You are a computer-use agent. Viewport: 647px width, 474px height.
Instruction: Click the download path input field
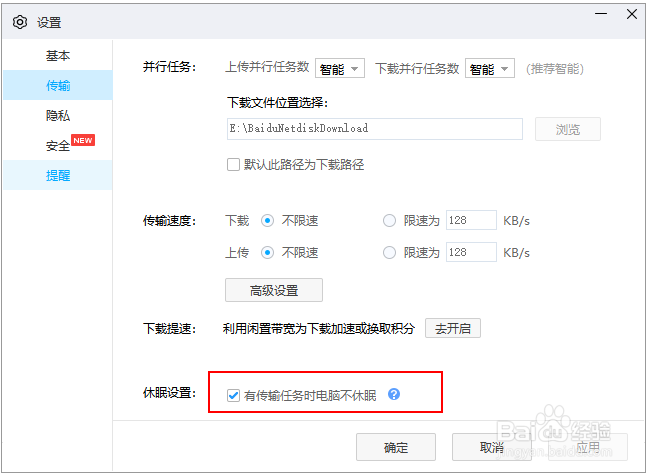[x=375, y=129]
